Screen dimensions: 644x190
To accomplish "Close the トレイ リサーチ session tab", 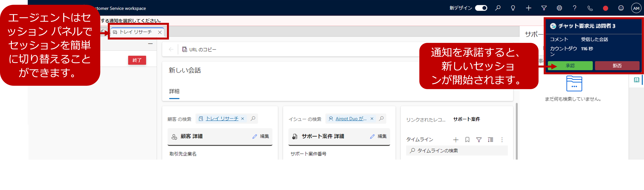I will click(x=160, y=32).
